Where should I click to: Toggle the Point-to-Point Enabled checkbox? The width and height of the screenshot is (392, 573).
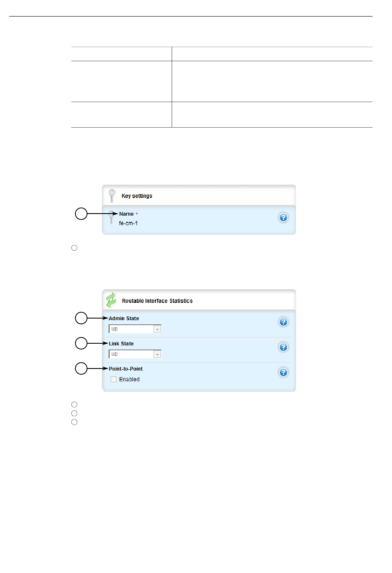tap(113, 379)
